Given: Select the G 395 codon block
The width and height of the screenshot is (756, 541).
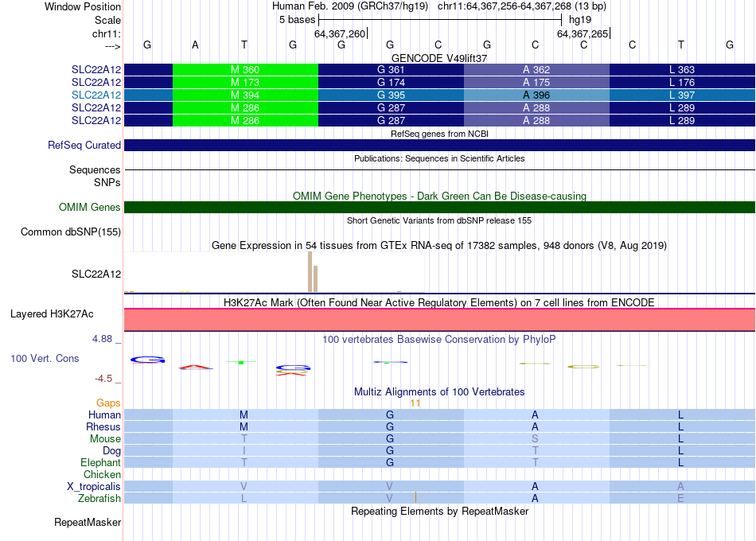Looking at the screenshot, I should [391, 95].
